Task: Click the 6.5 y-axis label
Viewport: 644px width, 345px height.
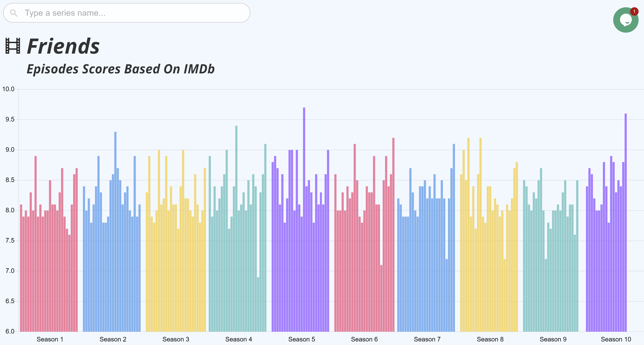Action: point(10,301)
